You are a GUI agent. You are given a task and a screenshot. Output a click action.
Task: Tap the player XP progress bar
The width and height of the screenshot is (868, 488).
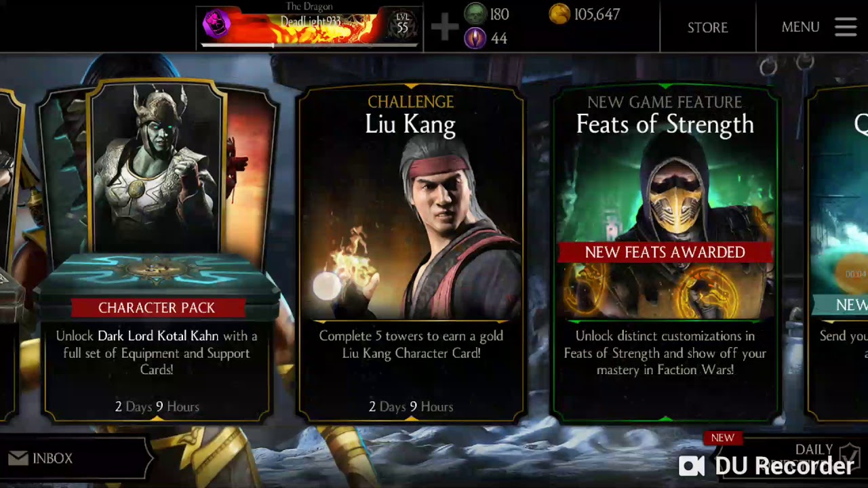tap(310, 45)
